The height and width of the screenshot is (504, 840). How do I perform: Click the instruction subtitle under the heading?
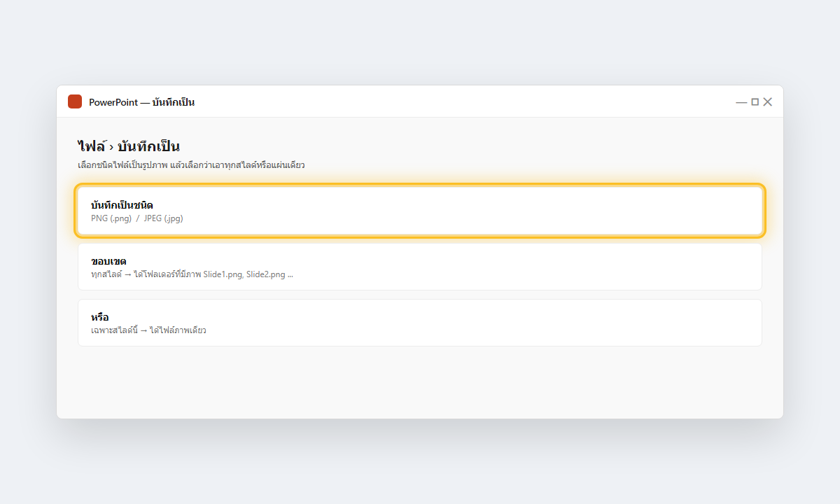click(x=191, y=165)
